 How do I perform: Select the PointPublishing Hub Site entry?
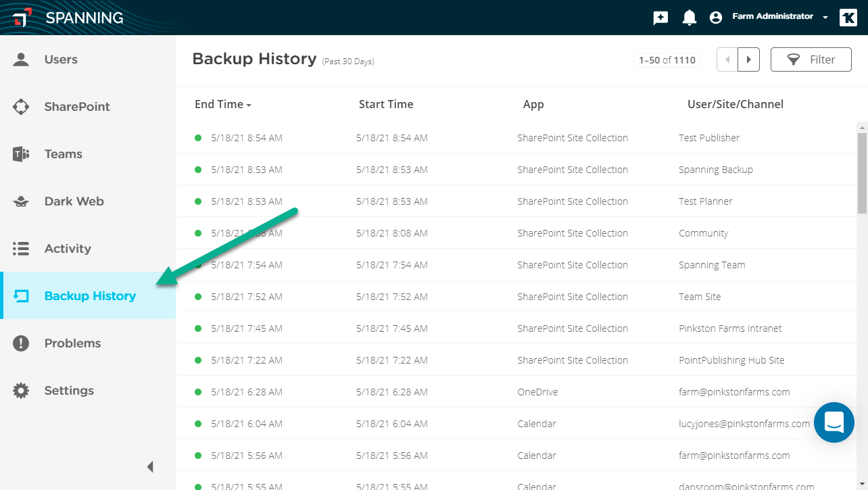click(x=731, y=360)
